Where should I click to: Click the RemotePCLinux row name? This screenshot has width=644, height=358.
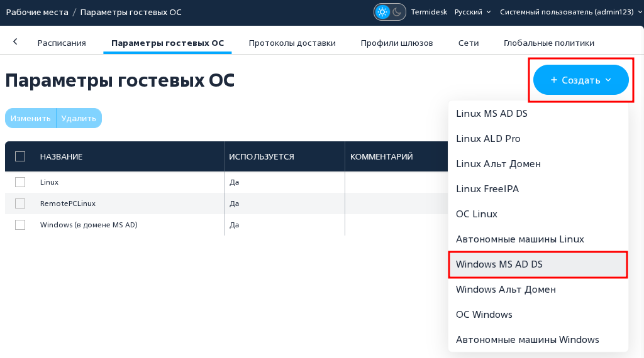(68, 203)
